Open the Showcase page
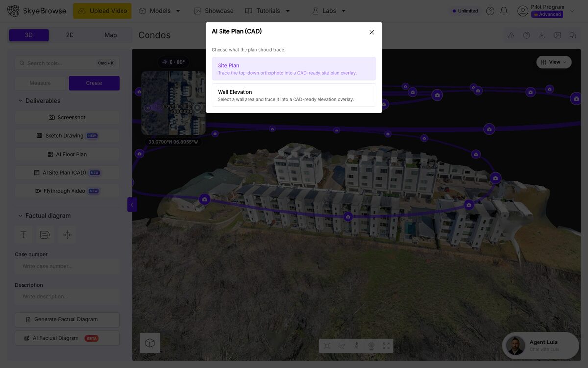Image resolution: width=588 pixels, height=368 pixels. pos(214,11)
